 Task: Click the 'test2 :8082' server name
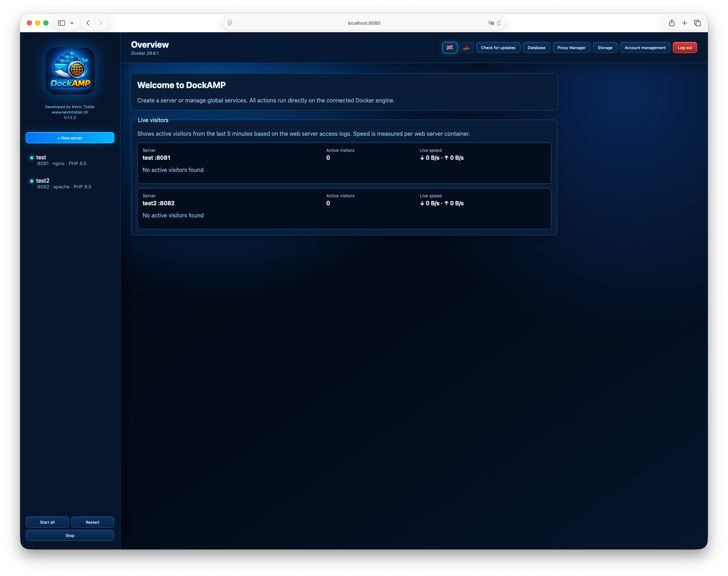(158, 203)
